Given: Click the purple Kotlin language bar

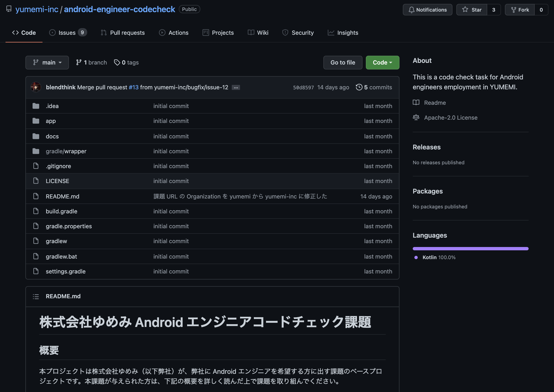Looking at the screenshot, I should point(471,249).
